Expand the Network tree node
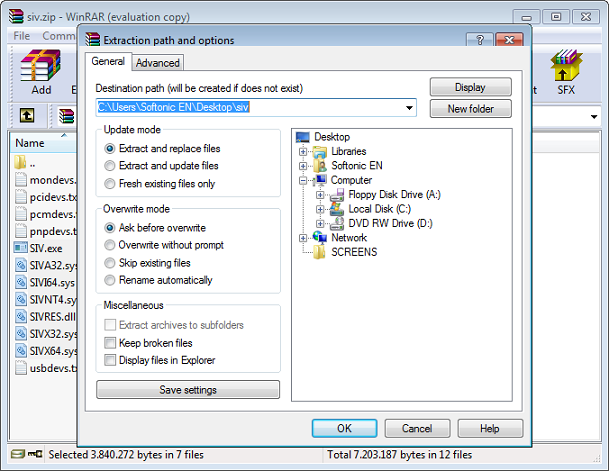Screen dimensions: 609x471 click(303, 238)
